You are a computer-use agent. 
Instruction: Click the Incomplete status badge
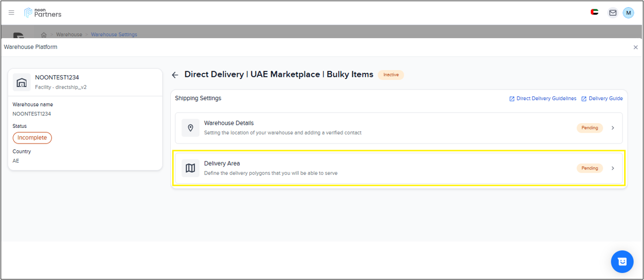(x=32, y=138)
